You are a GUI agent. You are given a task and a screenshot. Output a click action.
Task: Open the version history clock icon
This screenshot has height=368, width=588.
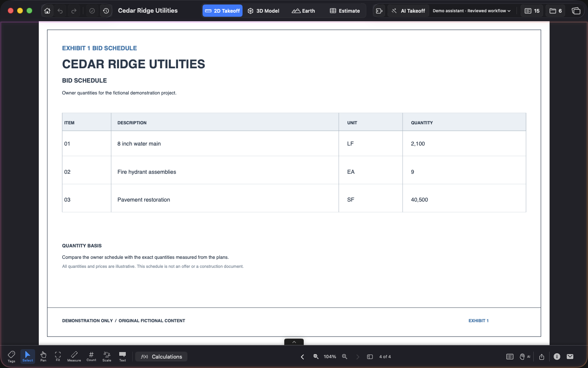[x=106, y=11]
